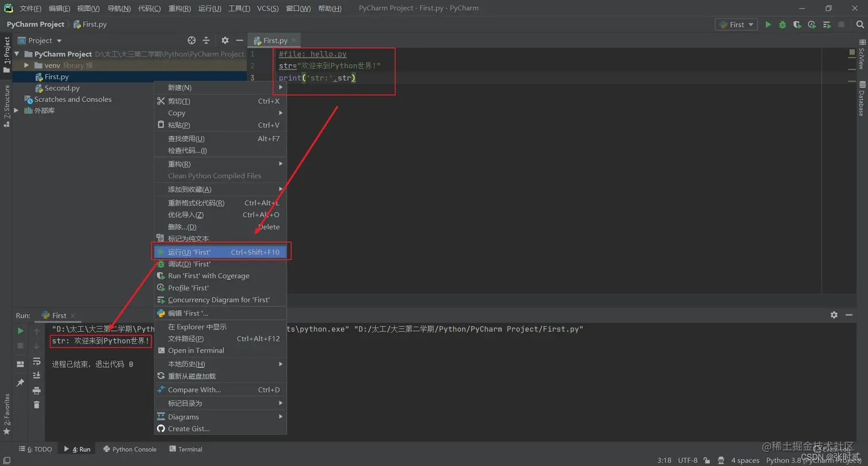This screenshot has width=868, height=466.
Task: Click the 3:18 line position status entry
Action: [664, 460]
